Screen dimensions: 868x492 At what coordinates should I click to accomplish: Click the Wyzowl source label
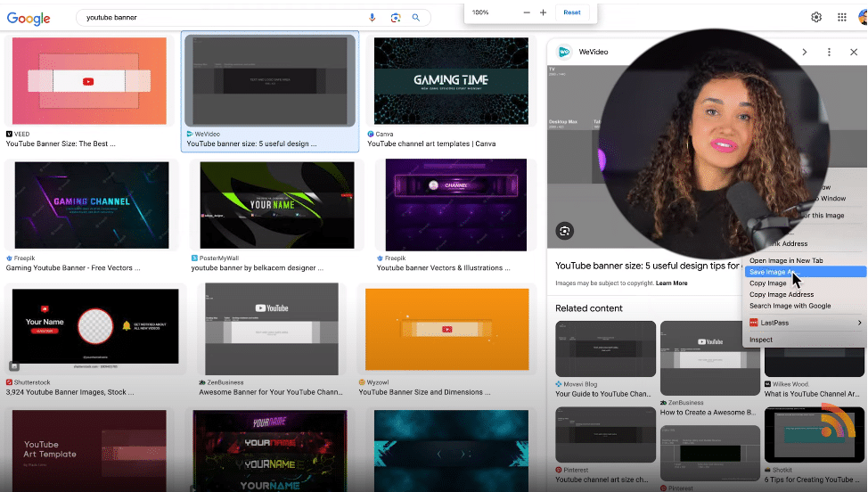pyautogui.click(x=373, y=382)
